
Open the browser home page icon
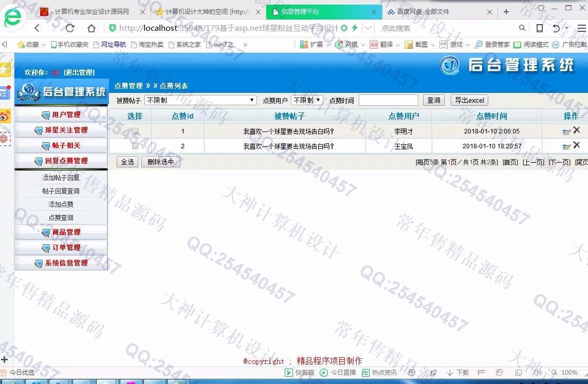pyautogui.click(x=91, y=28)
